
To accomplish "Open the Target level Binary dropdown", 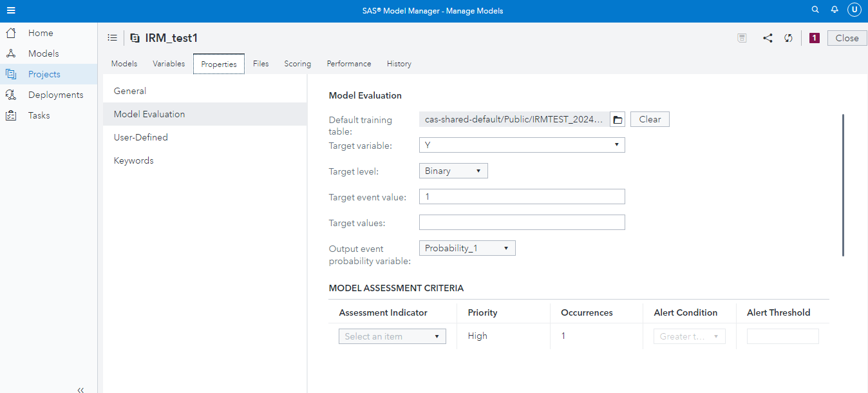I will 453,171.
